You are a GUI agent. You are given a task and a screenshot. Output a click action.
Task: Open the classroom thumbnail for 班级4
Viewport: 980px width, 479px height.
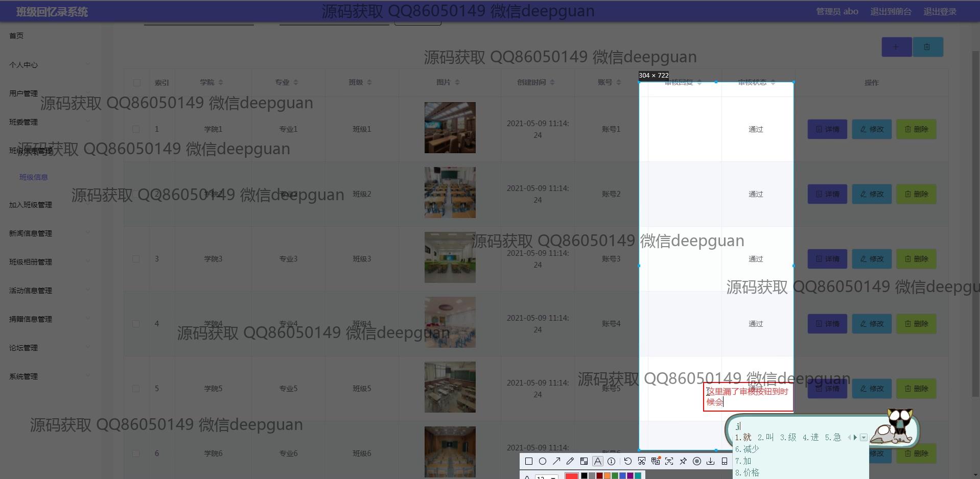click(450, 322)
